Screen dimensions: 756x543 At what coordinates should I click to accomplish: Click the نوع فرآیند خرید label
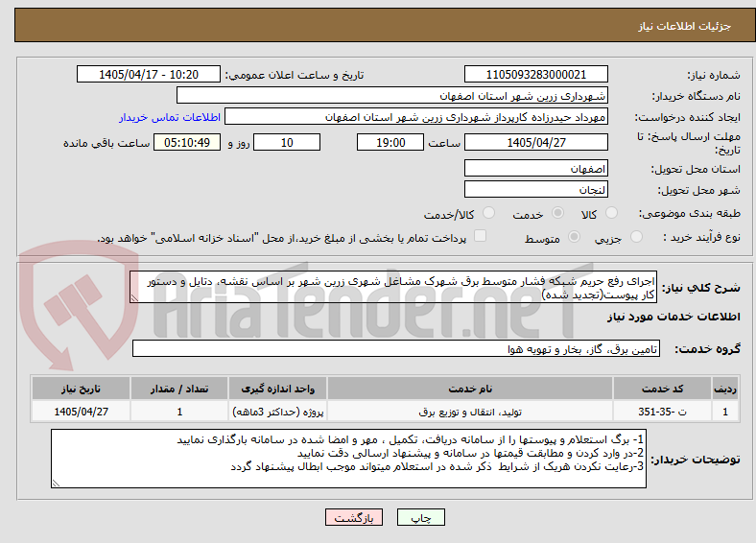coord(701,237)
